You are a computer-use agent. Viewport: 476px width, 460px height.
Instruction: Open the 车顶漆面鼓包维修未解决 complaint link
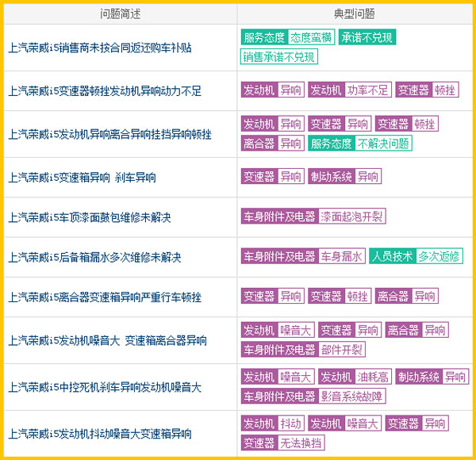90,217
